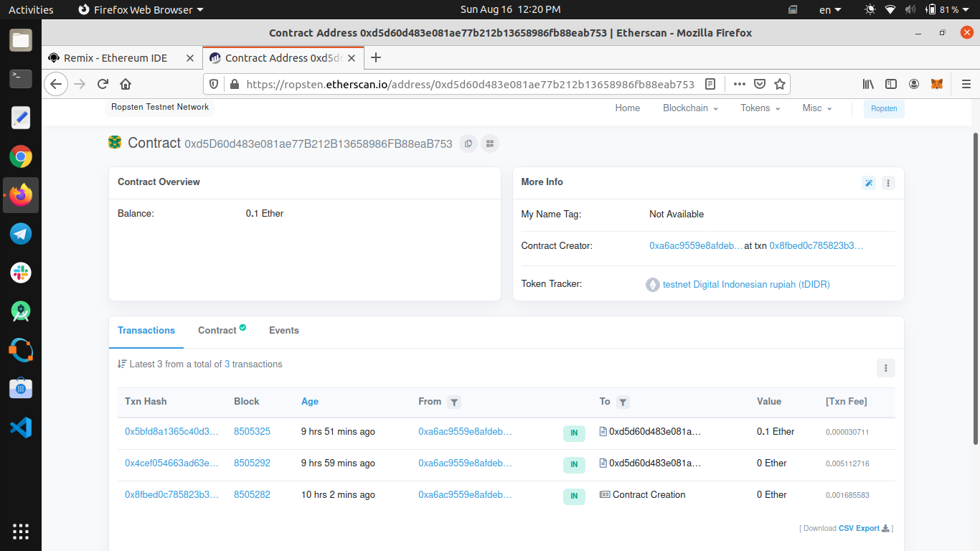The height and width of the screenshot is (551, 980).
Task: Open tracking protection shield info
Action: [x=214, y=84]
